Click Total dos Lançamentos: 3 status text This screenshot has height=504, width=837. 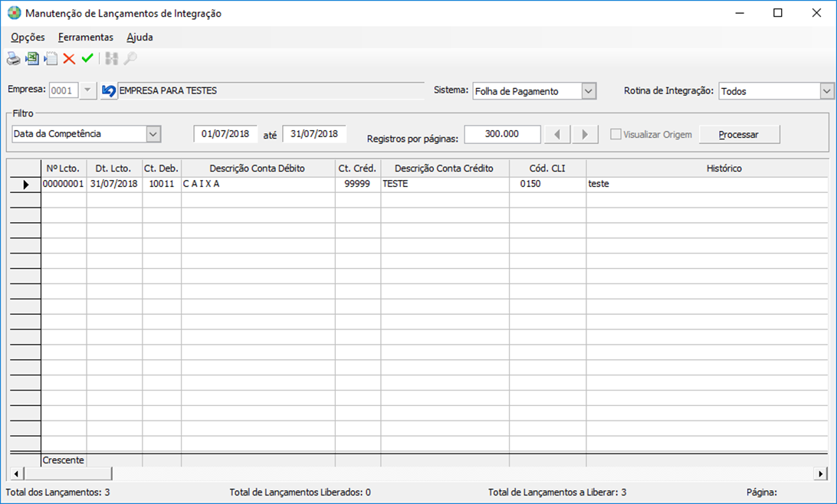coord(57,493)
